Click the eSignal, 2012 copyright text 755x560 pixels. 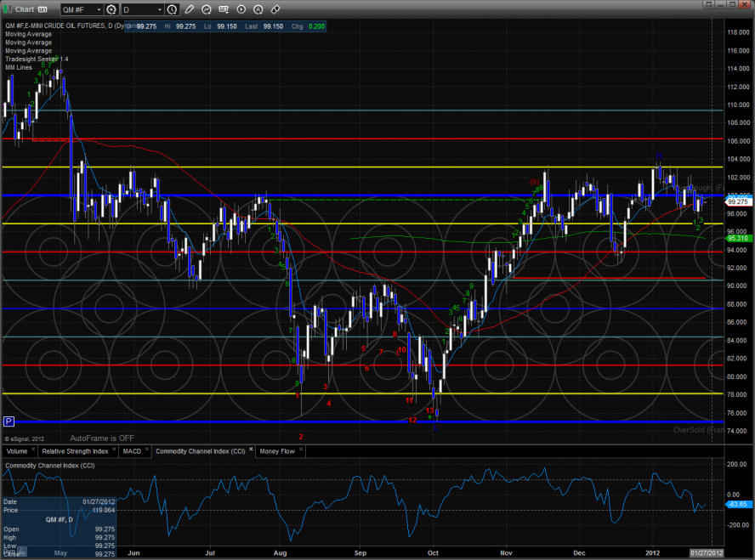click(x=24, y=438)
